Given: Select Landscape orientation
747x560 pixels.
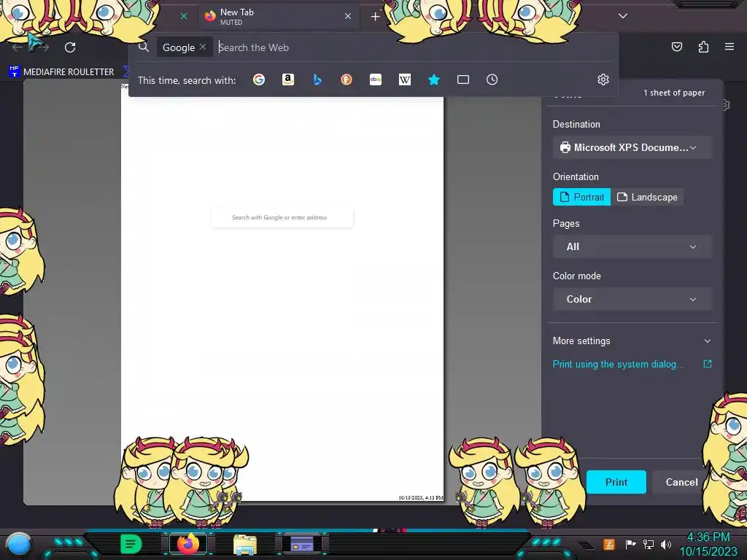Looking at the screenshot, I should pyautogui.click(x=646, y=197).
